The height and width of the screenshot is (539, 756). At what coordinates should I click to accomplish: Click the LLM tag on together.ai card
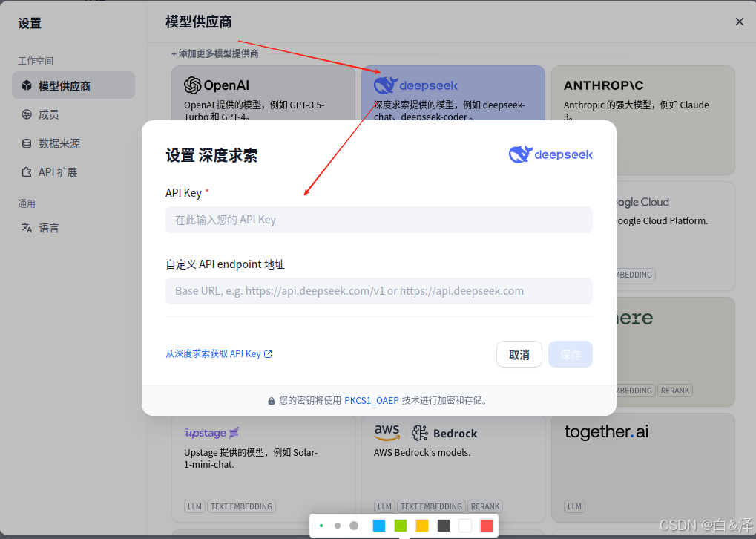pos(574,506)
